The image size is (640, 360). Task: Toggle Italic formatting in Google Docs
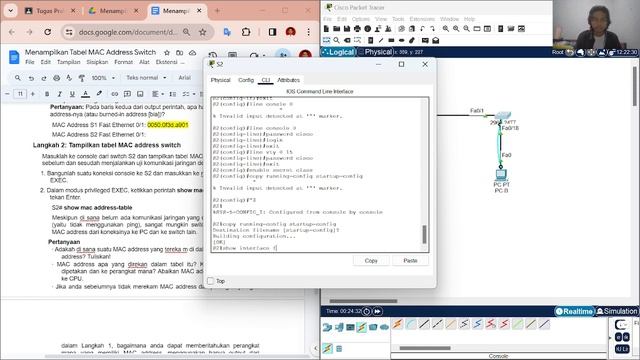tap(60, 94)
